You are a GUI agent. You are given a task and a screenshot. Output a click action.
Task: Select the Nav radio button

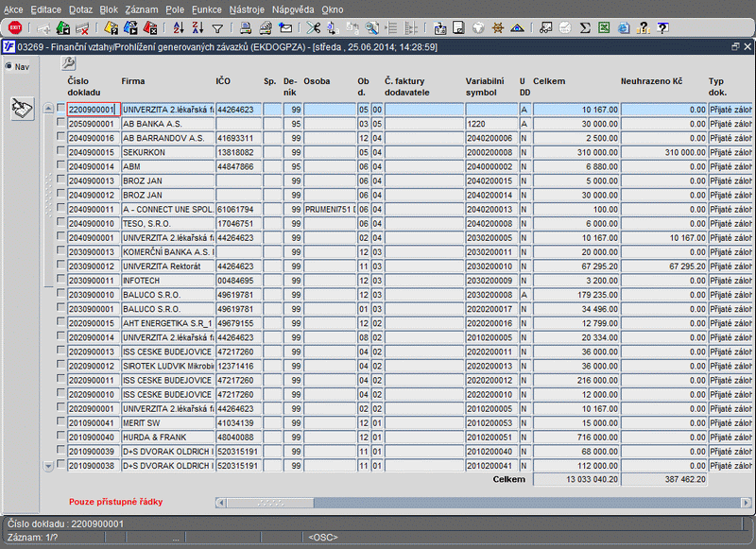click(x=9, y=67)
